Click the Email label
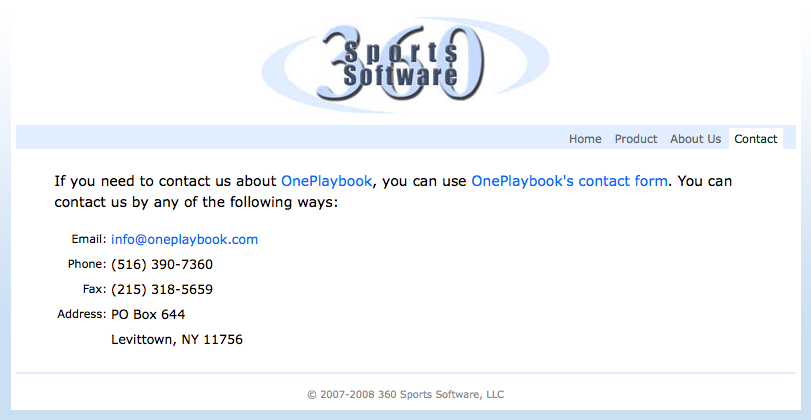The height and width of the screenshot is (420, 811). (x=88, y=239)
